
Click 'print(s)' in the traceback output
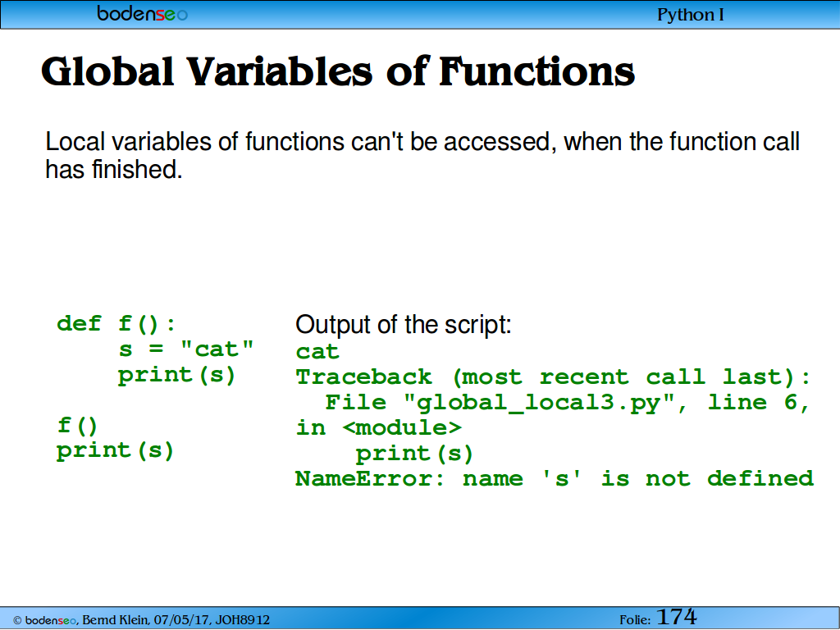click(x=414, y=454)
